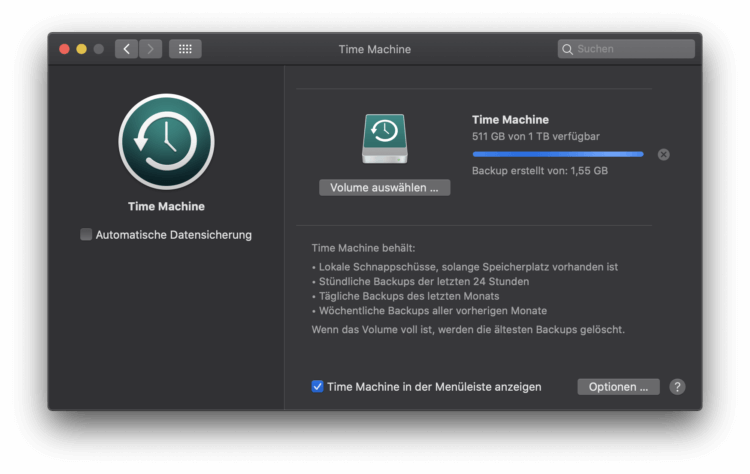
Task: Open the Volume auswählen dialog
Action: click(x=384, y=187)
